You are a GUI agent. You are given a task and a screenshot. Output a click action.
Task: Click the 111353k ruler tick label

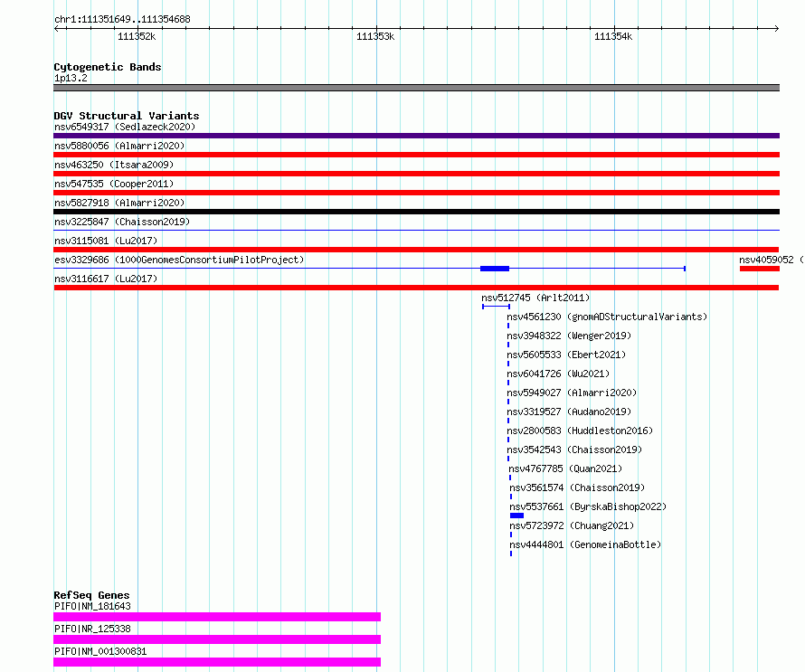[375, 36]
